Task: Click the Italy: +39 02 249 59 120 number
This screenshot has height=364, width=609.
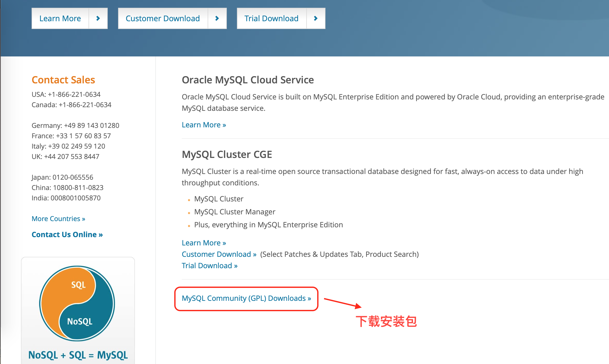Action: (x=68, y=146)
